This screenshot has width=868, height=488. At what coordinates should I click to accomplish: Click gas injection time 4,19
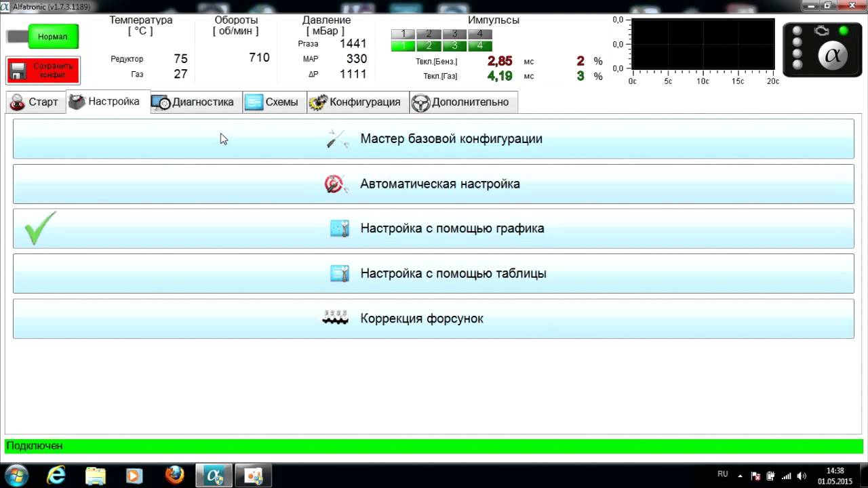[x=500, y=76]
